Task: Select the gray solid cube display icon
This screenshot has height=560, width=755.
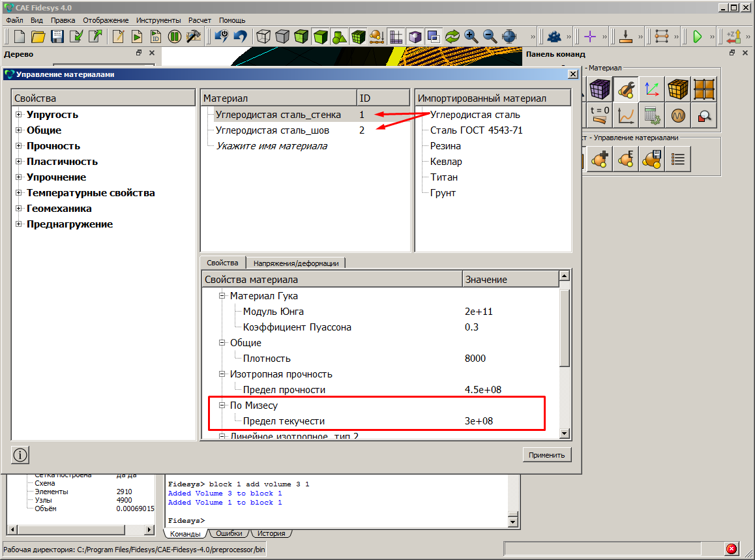Action: tap(282, 37)
